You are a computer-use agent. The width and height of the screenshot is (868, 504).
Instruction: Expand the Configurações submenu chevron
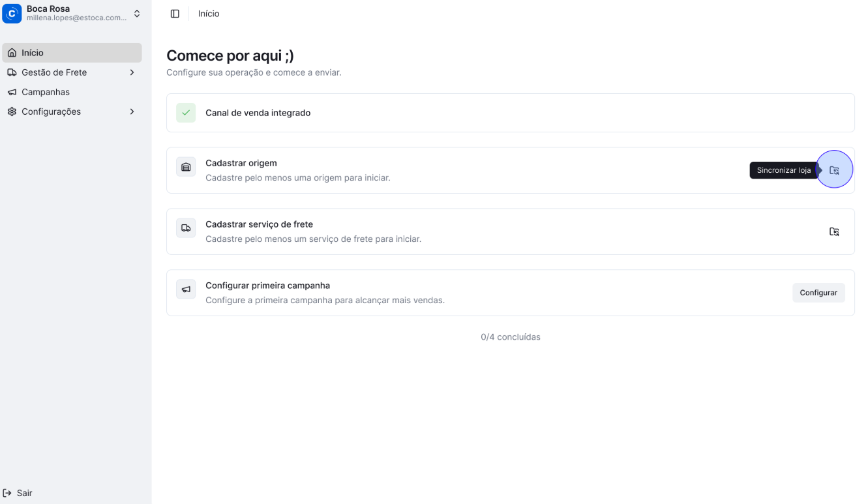[x=132, y=111]
